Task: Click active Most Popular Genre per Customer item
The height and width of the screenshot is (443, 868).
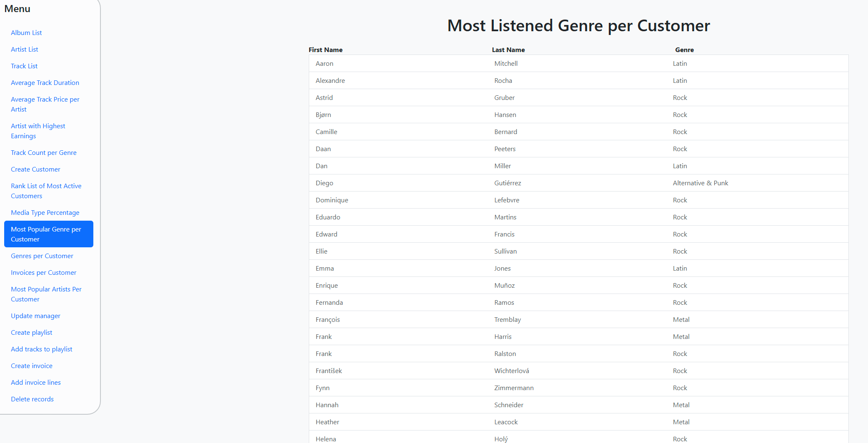Action: point(48,234)
